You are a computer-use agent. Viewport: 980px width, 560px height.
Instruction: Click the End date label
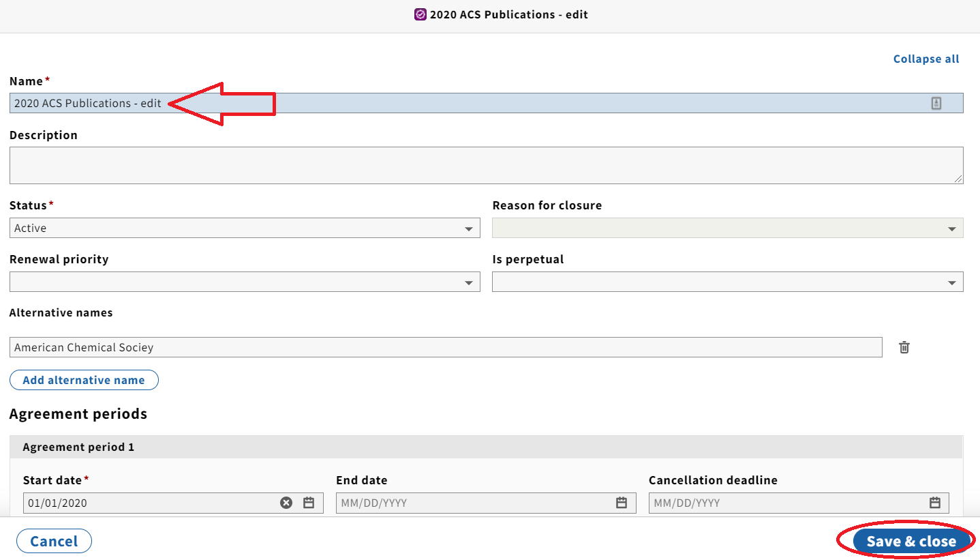(362, 480)
